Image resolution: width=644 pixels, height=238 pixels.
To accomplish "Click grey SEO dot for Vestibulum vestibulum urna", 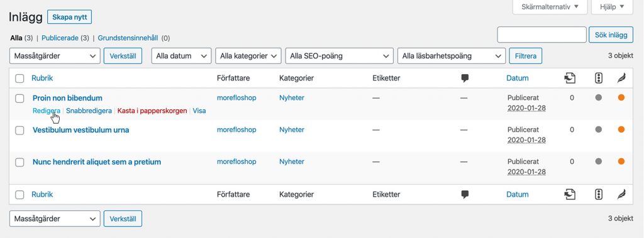I will [599, 129].
